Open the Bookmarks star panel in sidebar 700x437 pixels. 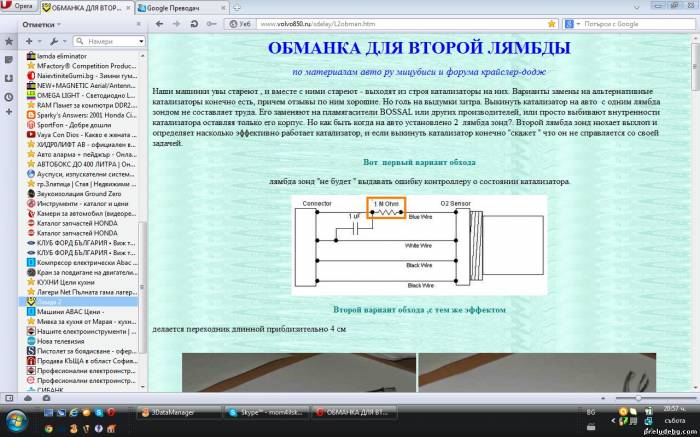coord(9,42)
